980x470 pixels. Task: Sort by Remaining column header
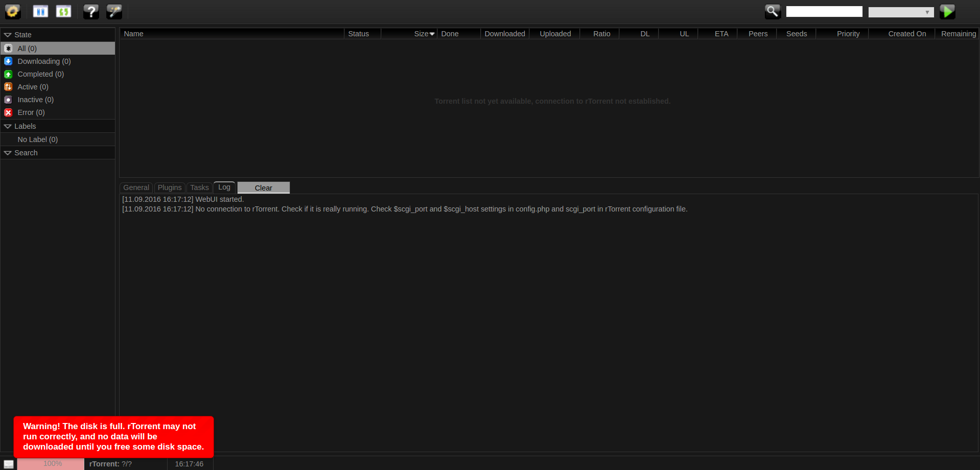tap(958, 34)
